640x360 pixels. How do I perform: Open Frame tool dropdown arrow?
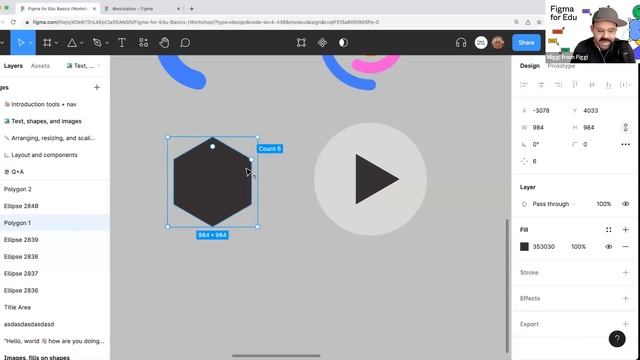click(56, 43)
